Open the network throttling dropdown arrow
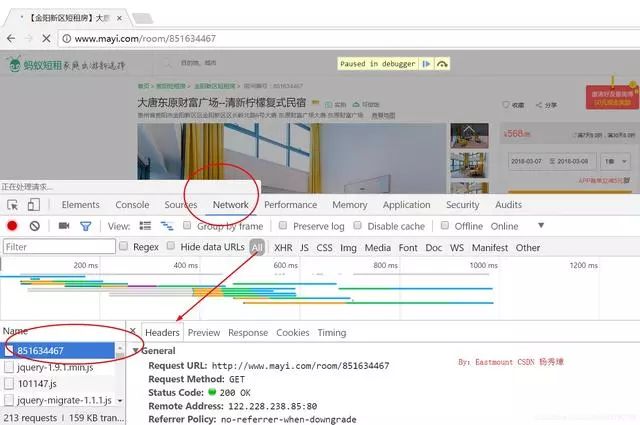 tap(541, 225)
